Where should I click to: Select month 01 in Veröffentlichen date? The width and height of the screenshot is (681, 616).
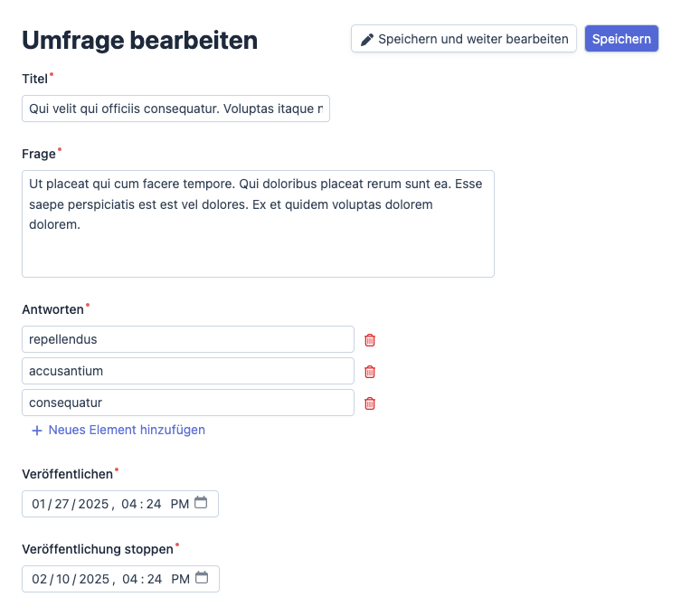tap(38, 504)
